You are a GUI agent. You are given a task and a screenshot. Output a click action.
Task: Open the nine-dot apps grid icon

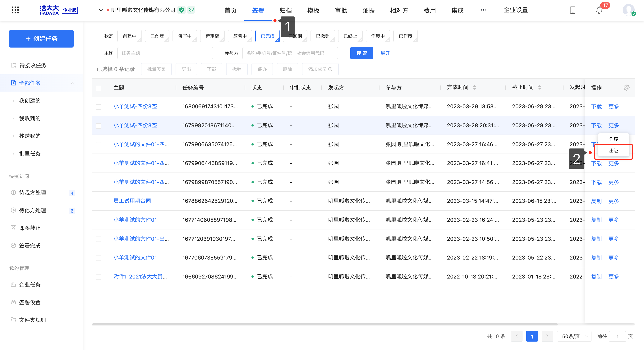pyautogui.click(x=15, y=10)
